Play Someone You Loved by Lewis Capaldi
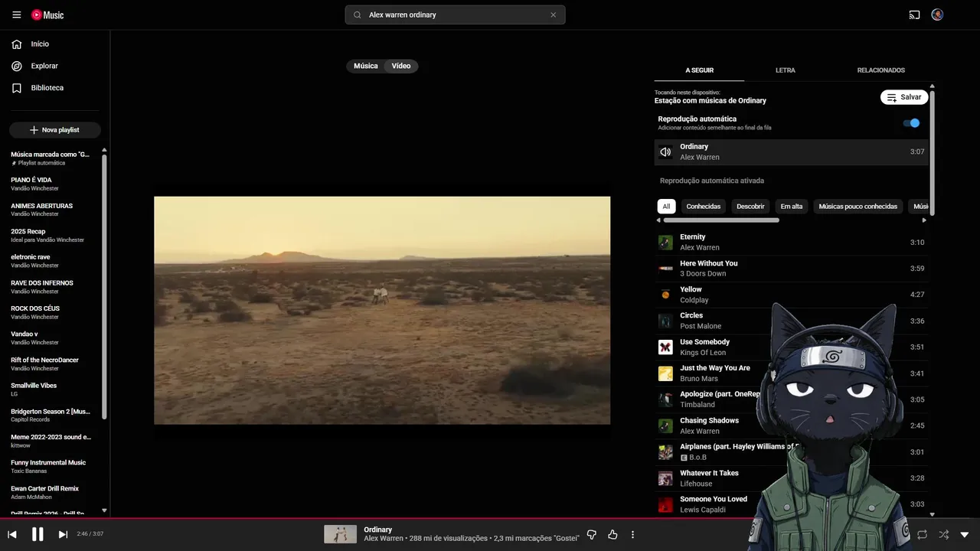 click(x=792, y=504)
